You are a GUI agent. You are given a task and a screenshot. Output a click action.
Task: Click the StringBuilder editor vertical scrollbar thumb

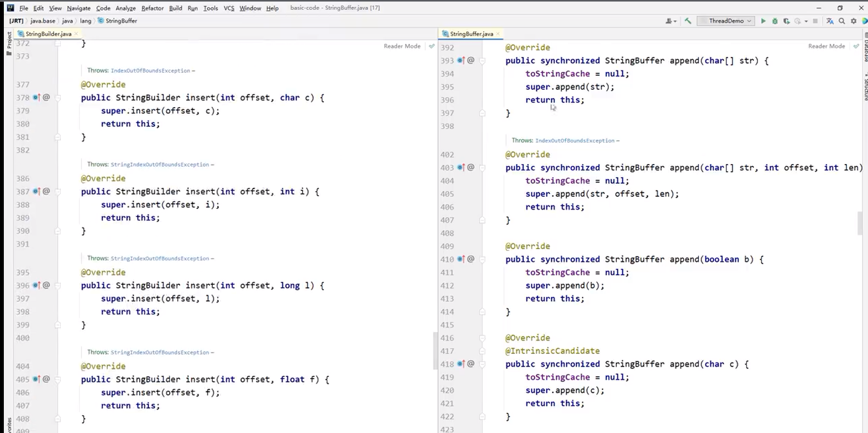[x=436, y=351]
